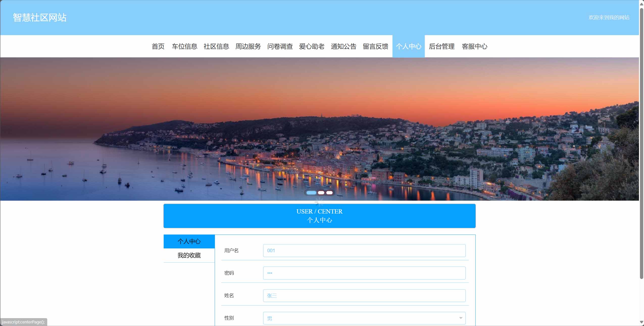Click the 姓名 field label
The width and height of the screenshot is (644, 326).
point(229,295)
